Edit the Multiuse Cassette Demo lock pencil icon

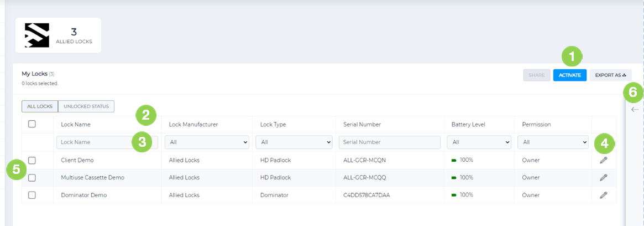click(603, 177)
